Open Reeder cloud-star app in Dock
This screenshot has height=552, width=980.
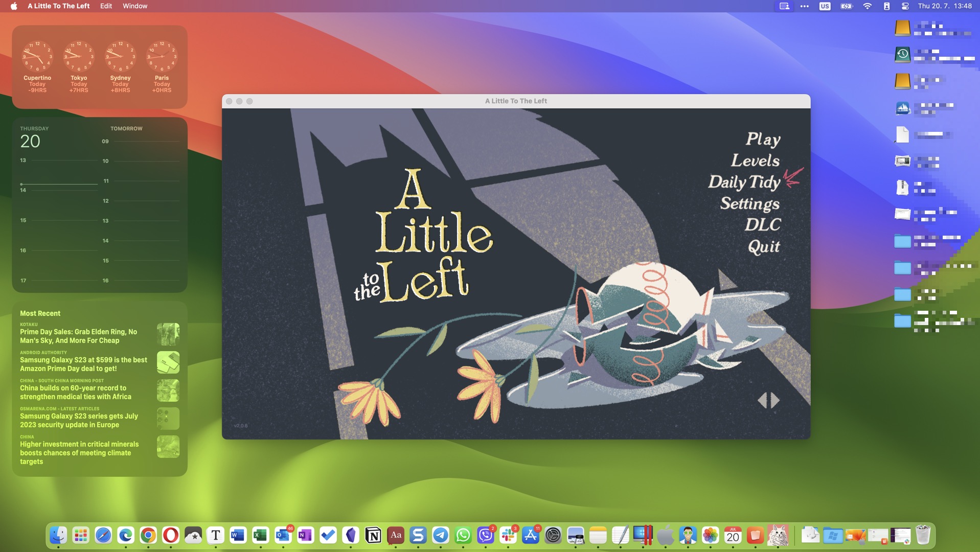click(193, 535)
